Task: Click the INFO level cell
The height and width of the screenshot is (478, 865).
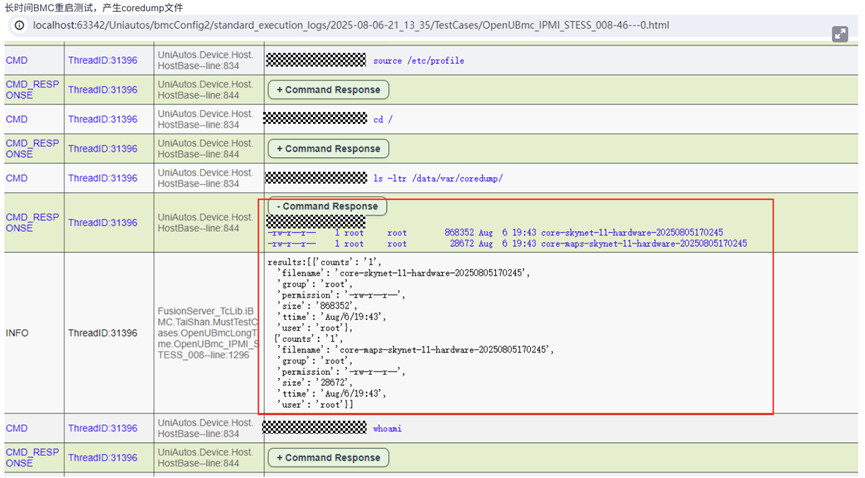Action: point(17,333)
